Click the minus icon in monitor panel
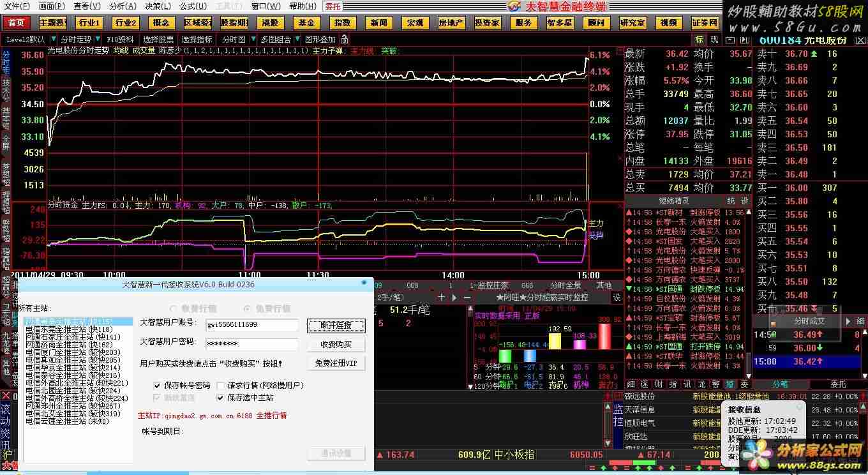 (467, 298)
